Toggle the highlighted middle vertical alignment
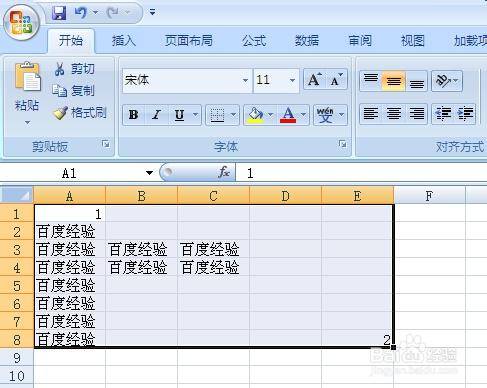This screenshot has height=388, width=487. (393, 80)
